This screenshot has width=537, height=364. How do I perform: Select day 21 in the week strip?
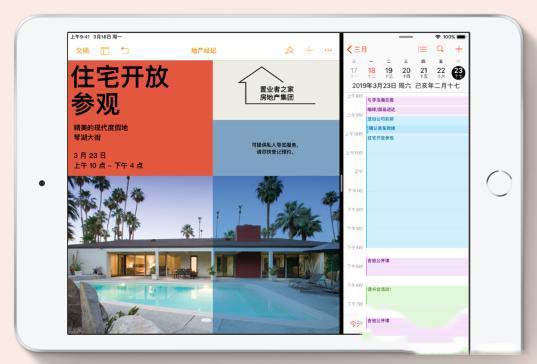tap(424, 72)
